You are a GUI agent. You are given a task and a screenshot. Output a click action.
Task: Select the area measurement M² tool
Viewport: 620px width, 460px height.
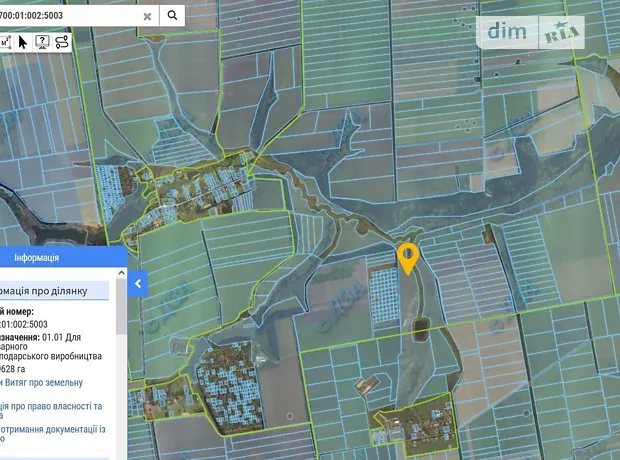(5, 42)
